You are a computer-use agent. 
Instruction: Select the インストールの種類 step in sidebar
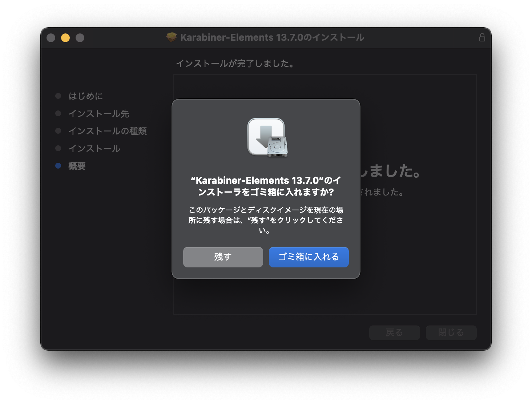click(x=101, y=131)
